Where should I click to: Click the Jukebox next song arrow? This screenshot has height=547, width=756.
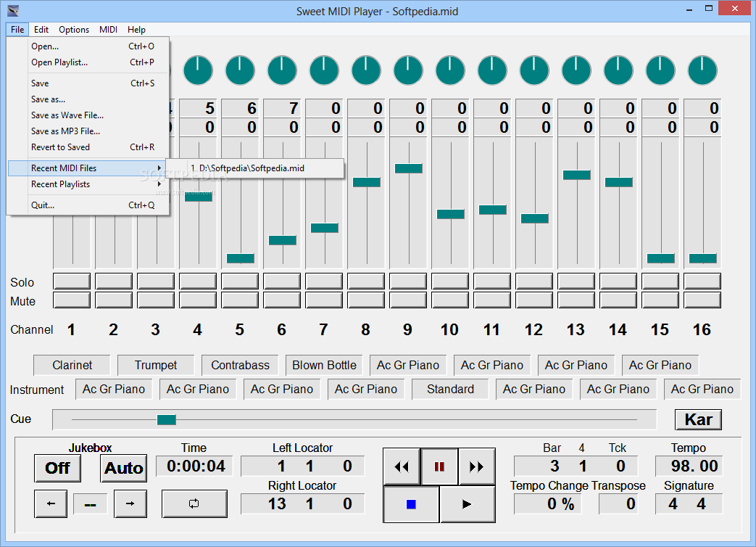130,503
